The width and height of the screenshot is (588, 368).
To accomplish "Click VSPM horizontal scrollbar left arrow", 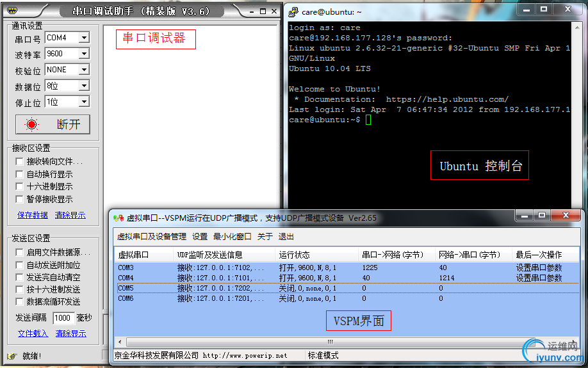I will point(120,342).
